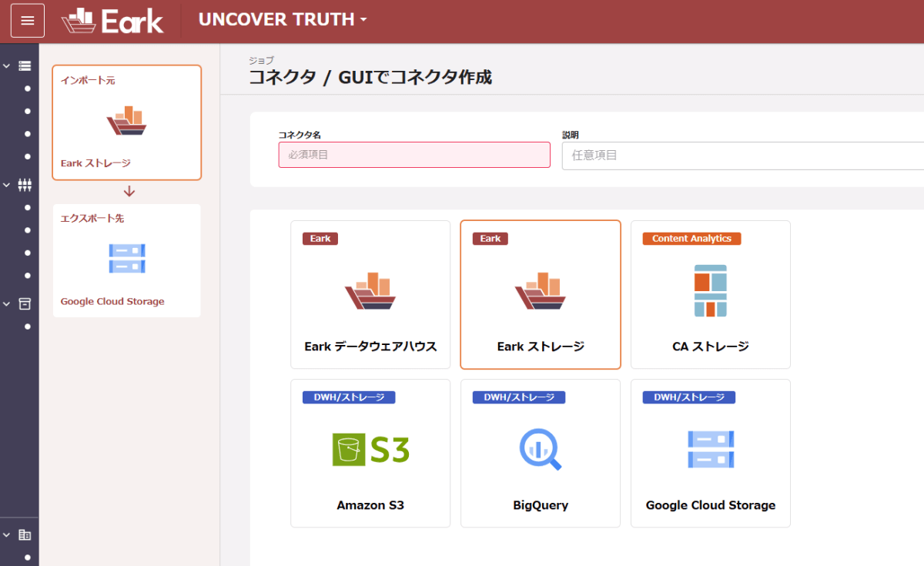Image resolution: width=924 pixels, height=566 pixels.
Task: Collapse the list icon sidebar section chevron
Action: 7,66
